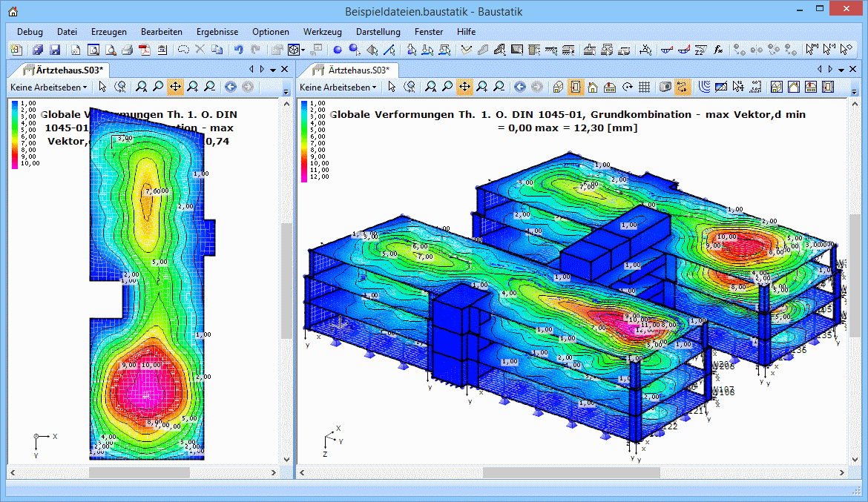This screenshot has height=502, width=868.
Task: Open 'Keine Arbeitseben' dropdown in left pane
Action: point(48,87)
